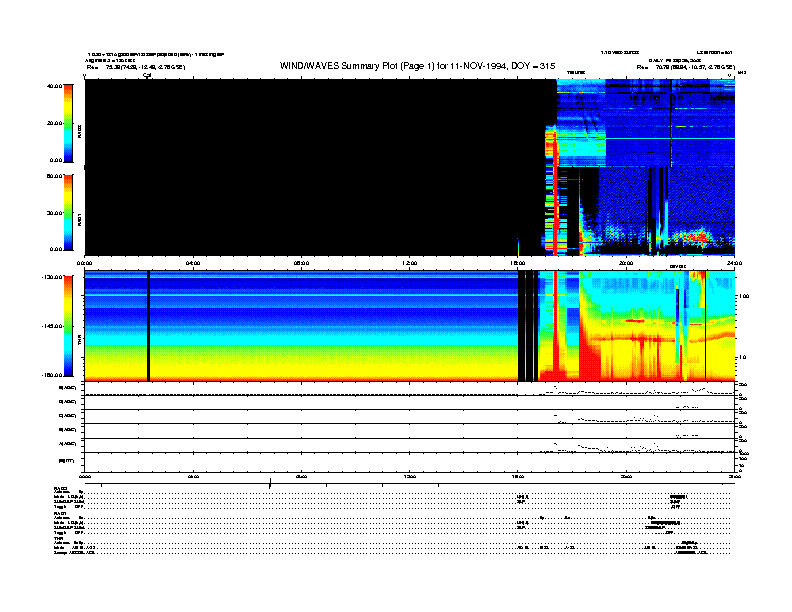The image size is (792, 612).
Task: Click the thin black data-gap stripe in early TNR data
Action: pyautogui.click(x=148, y=326)
